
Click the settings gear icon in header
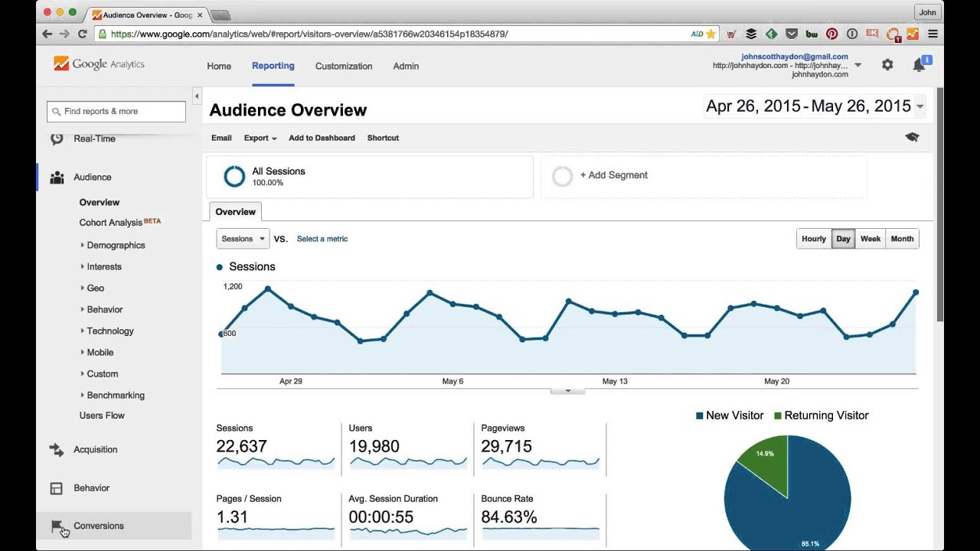pos(887,65)
